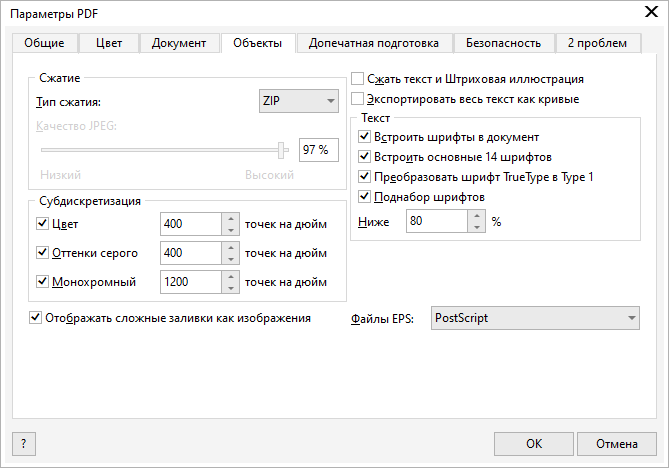The image size is (669, 468).
Task: Click the Отмена button
Action: (x=617, y=443)
